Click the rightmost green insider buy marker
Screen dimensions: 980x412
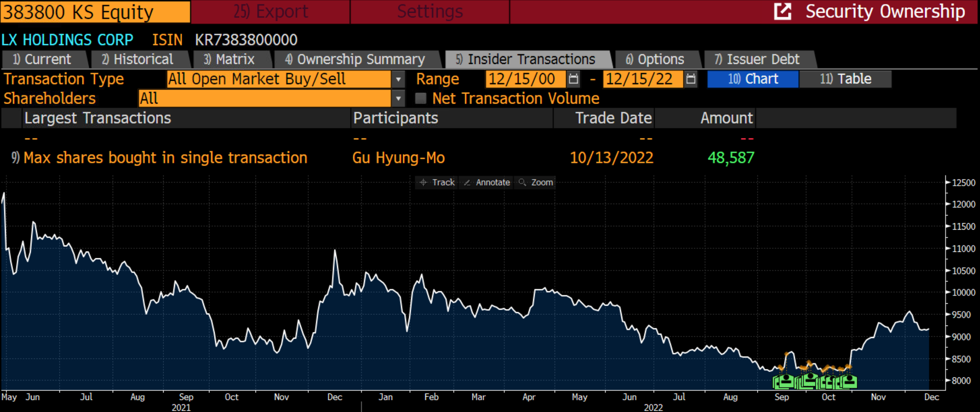pos(849,381)
